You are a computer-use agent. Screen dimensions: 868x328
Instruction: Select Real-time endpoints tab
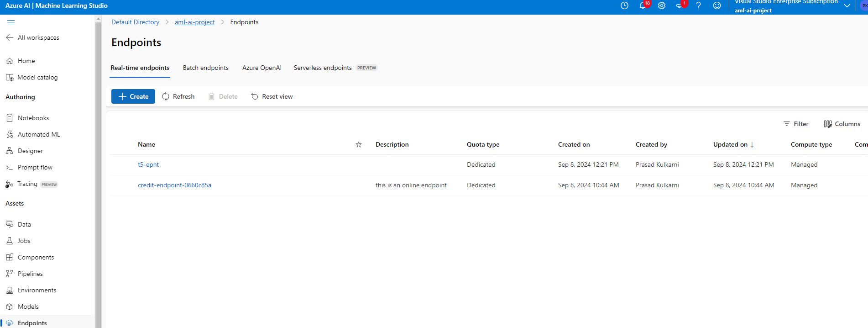point(140,68)
